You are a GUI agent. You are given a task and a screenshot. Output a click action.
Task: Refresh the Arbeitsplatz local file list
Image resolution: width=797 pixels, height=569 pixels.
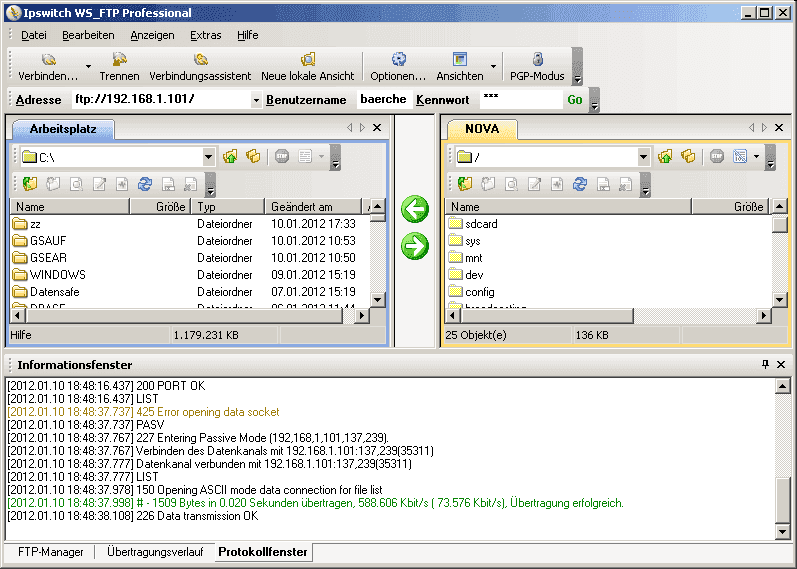[145, 184]
